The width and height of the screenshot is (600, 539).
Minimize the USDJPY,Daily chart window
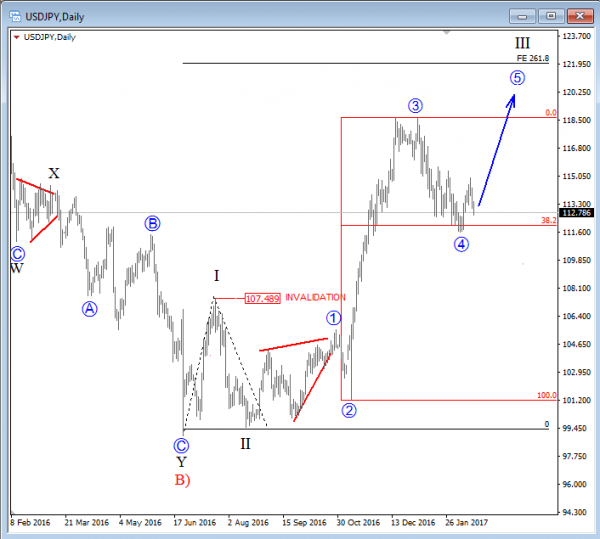[x=522, y=16]
